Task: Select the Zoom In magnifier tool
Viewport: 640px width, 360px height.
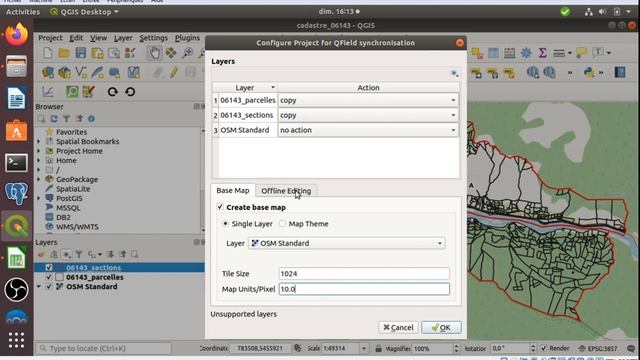Action: click(x=187, y=53)
